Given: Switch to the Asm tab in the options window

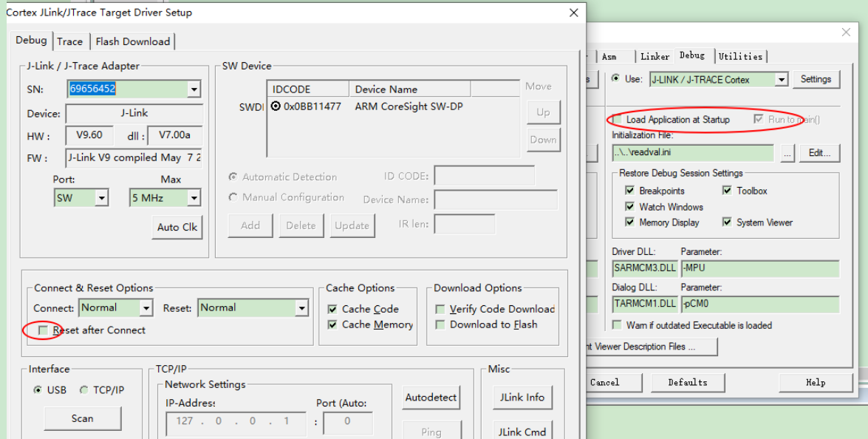Looking at the screenshot, I should click(609, 56).
